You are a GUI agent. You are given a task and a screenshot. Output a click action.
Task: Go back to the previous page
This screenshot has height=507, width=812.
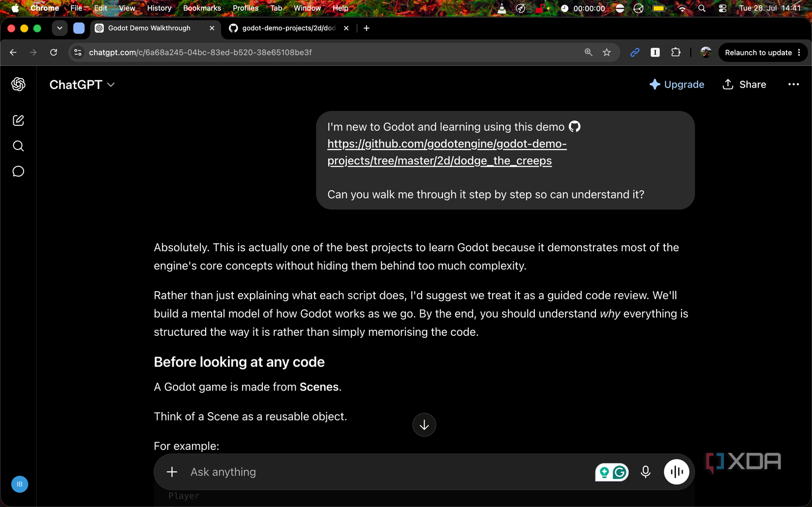[x=13, y=52]
